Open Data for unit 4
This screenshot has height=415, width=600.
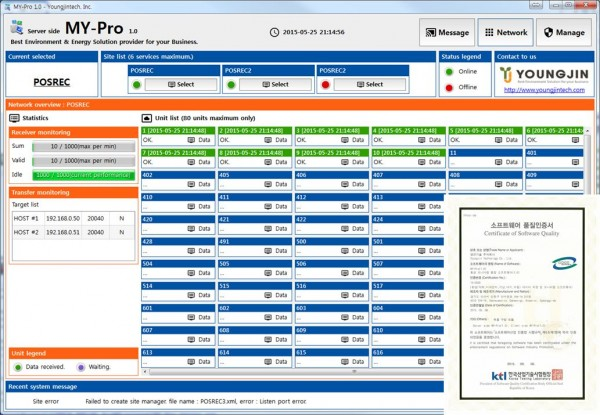[429, 140]
